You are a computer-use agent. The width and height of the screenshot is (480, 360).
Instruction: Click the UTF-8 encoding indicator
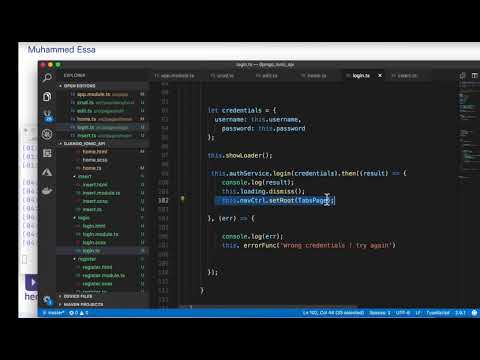(403, 313)
